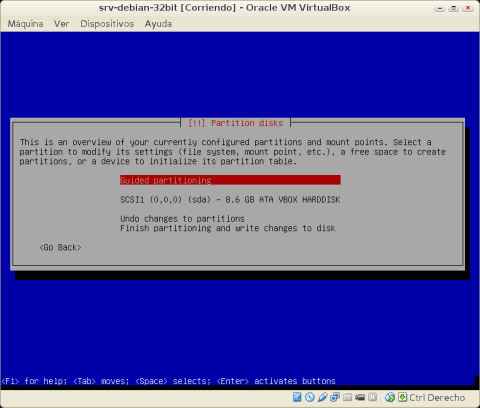Click the <Go Back> button
The image size is (480, 408).
pos(60,247)
